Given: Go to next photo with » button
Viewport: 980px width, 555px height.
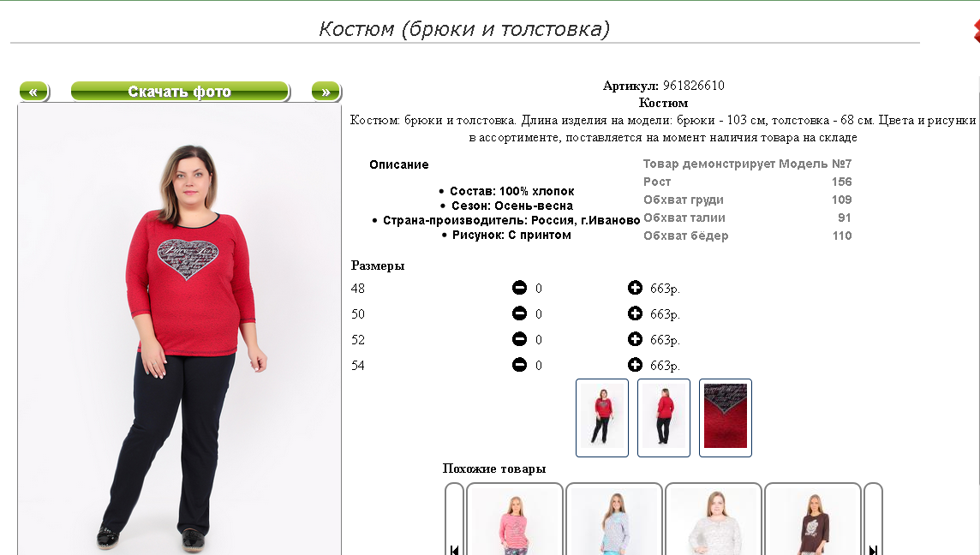Looking at the screenshot, I should tap(326, 92).
